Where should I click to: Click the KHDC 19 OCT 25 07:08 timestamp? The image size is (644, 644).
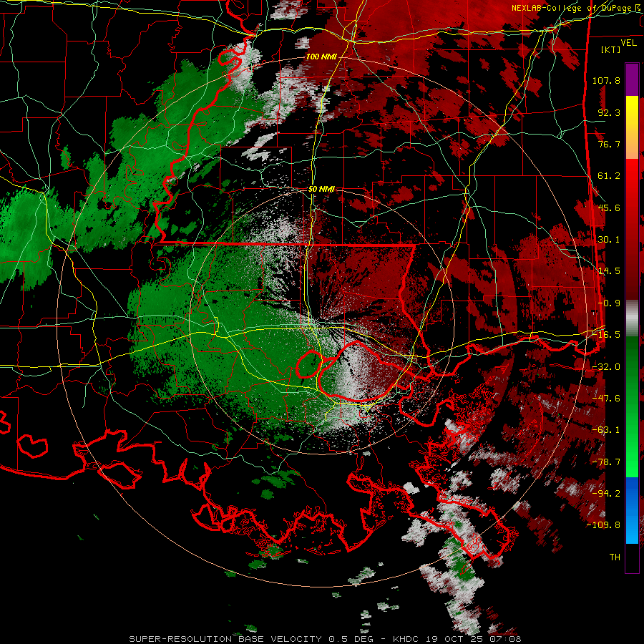click(x=457, y=639)
